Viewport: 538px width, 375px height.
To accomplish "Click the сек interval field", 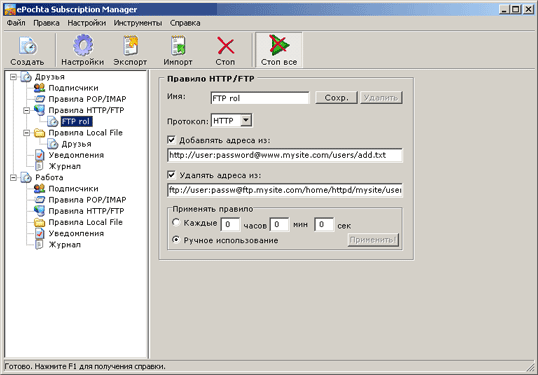I will pyautogui.click(x=324, y=225).
